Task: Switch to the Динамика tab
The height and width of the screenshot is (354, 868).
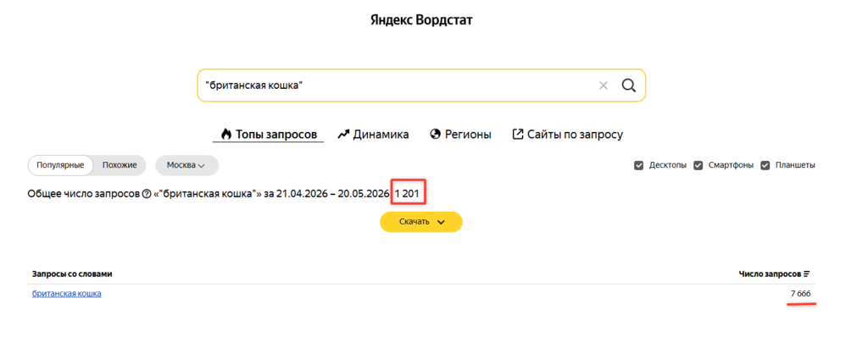Action: coord(374,135)
